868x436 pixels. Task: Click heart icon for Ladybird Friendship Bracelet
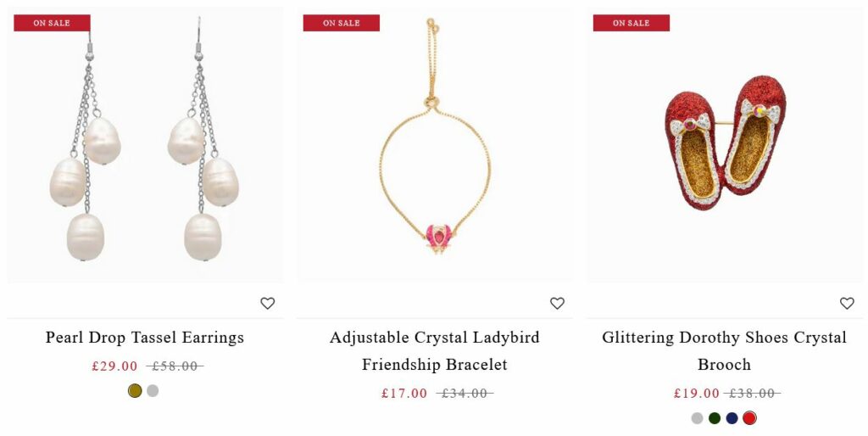point(557,303)
